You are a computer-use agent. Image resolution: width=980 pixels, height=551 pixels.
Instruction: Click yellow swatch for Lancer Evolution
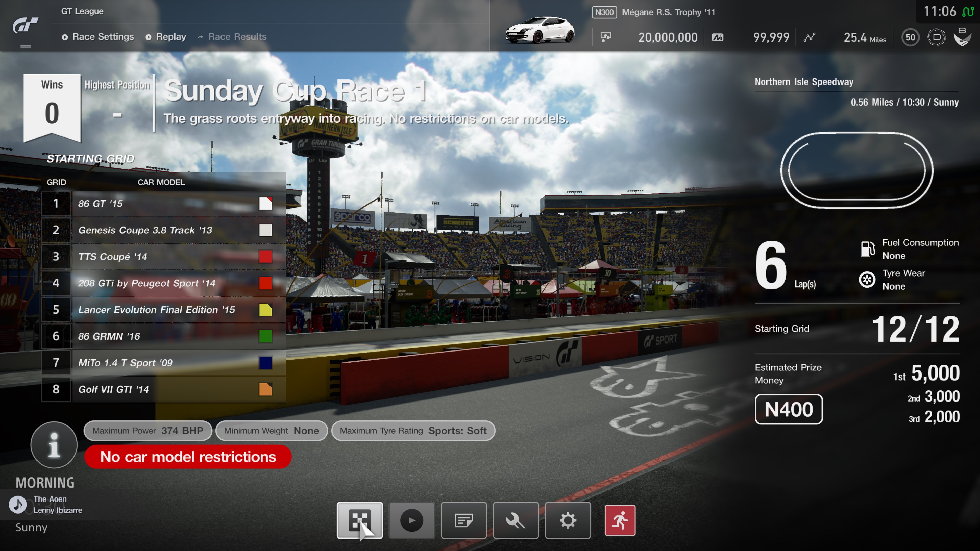tap(265, 309)
